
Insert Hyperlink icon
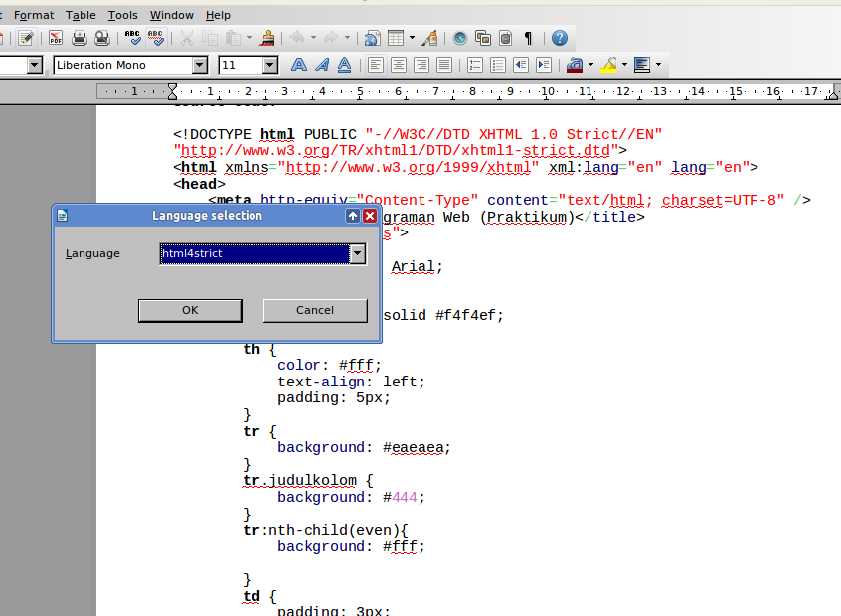click(372, 38)
